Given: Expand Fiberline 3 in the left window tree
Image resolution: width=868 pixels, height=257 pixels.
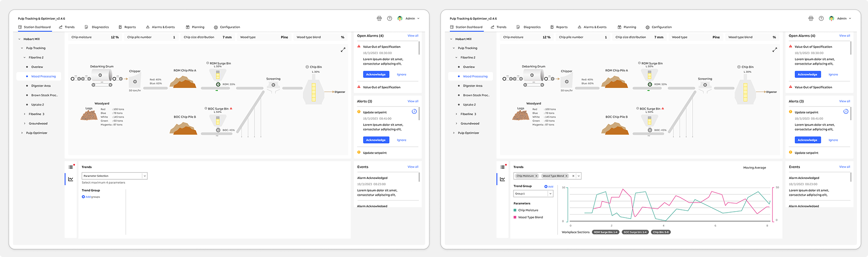Looking at the screenshot, I should [25, 114].
